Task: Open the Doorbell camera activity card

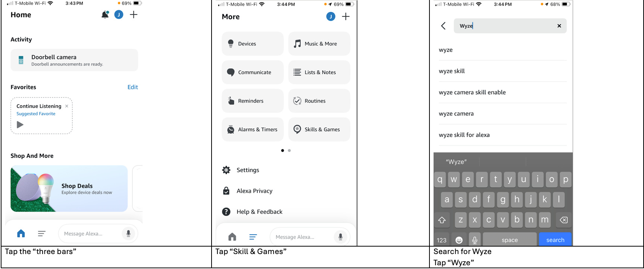Action: tap(74, 60)
